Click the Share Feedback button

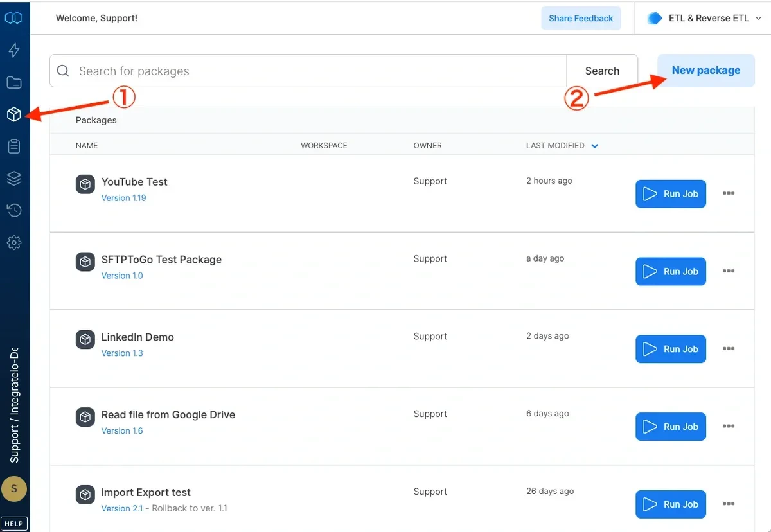coord(580,18)
